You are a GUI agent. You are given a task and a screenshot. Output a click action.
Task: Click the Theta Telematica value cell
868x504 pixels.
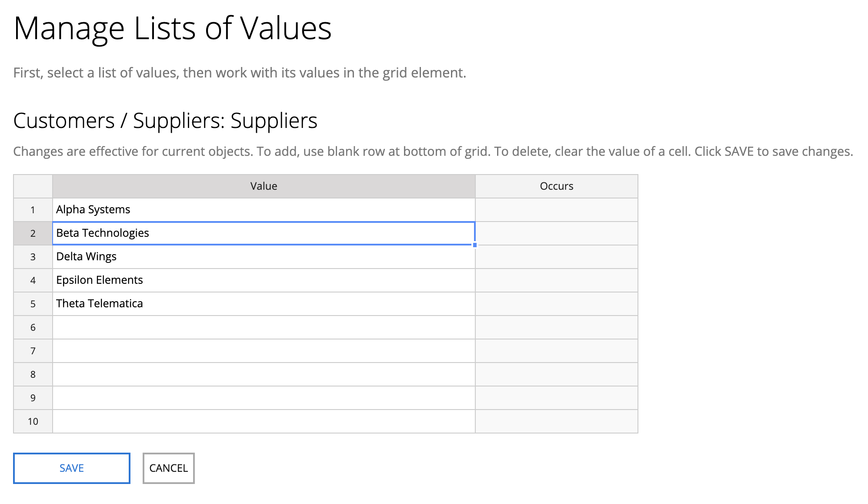click(264, 304)
